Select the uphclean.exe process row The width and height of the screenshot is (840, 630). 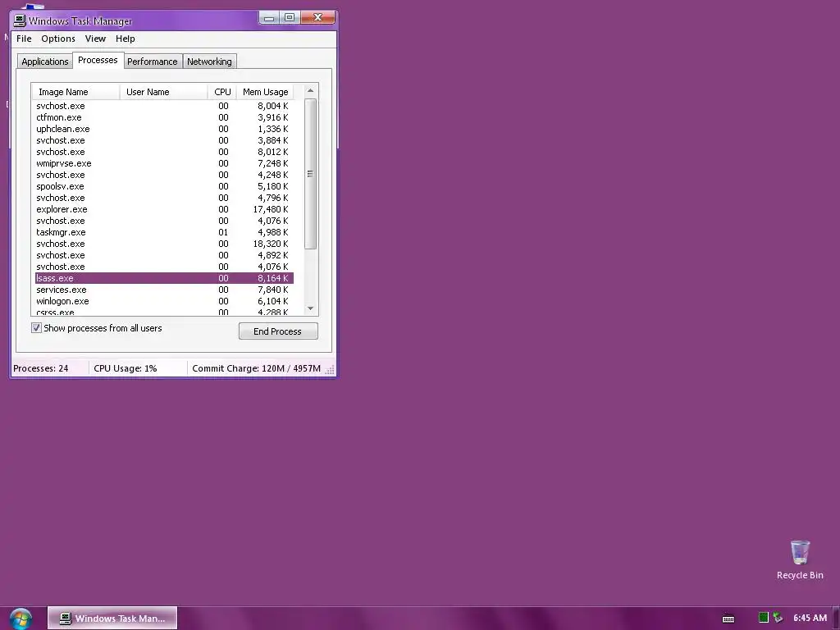[164, 129]
